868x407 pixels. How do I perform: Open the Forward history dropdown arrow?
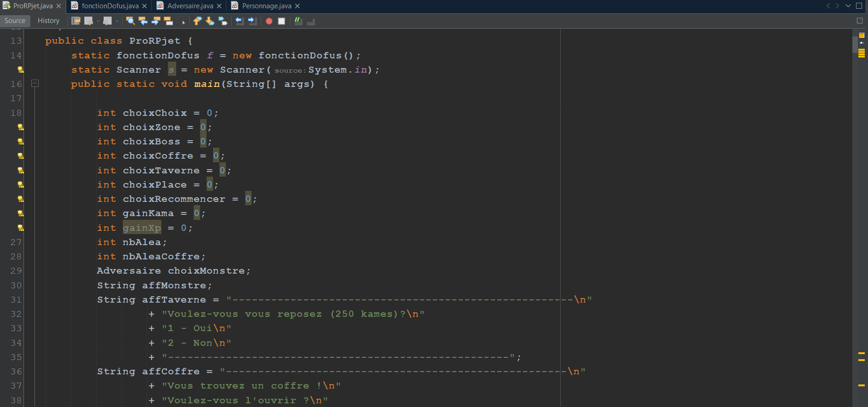point(117,21)
